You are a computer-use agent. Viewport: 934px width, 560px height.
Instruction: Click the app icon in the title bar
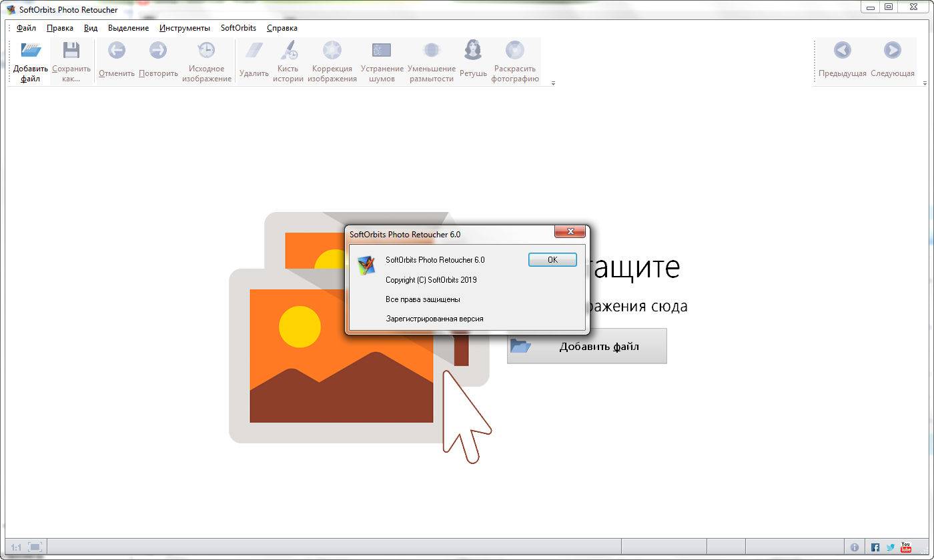pyautogui.click(x=11, y=9)
